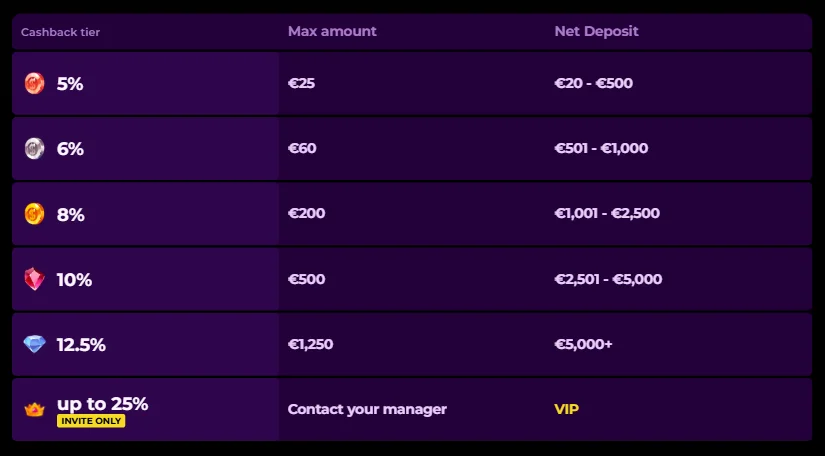825x456 pixels.
Task: Select the €20 - €500 net deposit range
Action: (x=593, y=84)
